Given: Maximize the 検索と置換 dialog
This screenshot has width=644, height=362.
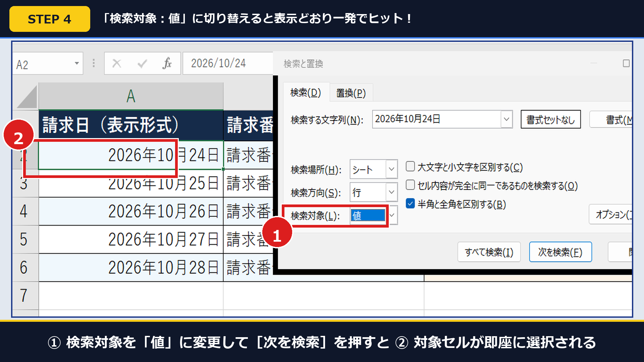Looking at the screenshot, I should 626,63.
